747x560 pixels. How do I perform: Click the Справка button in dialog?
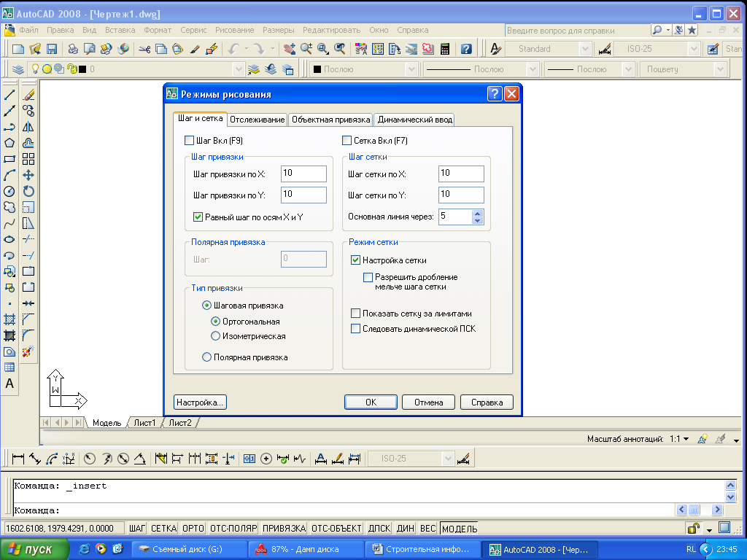[x=487, y=402]
